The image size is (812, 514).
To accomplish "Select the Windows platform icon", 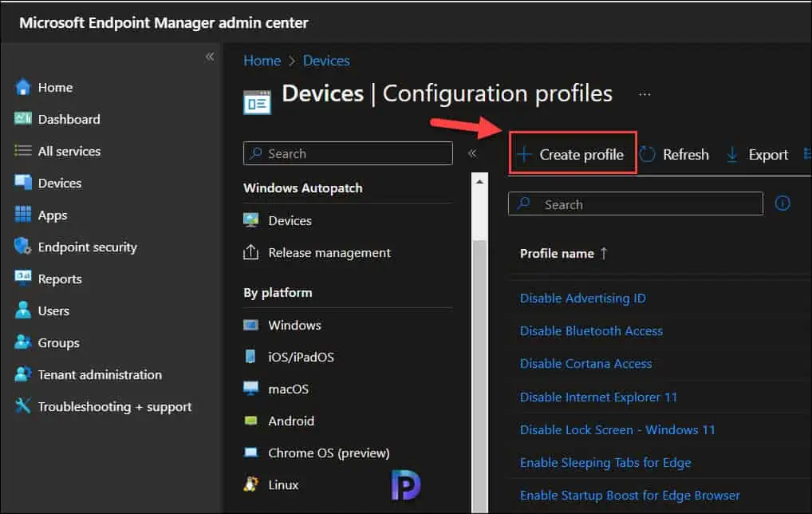I will click(251, 325).
